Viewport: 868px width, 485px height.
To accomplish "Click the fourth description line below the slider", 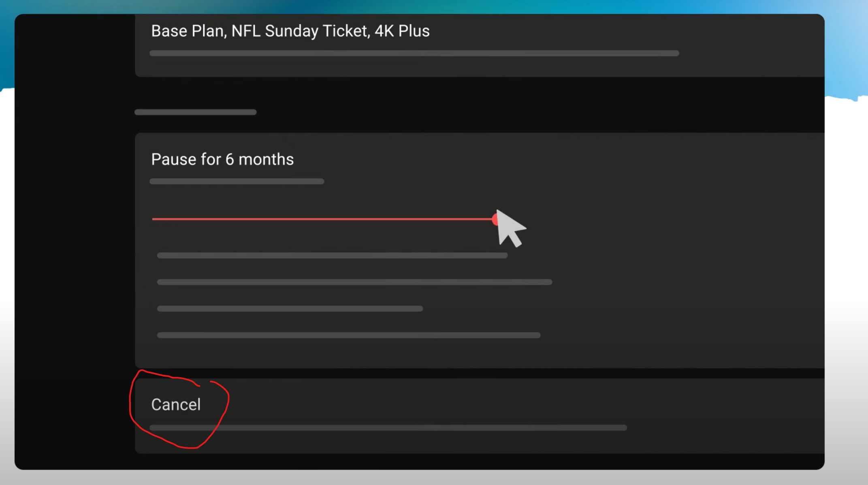I will (348, 335).
